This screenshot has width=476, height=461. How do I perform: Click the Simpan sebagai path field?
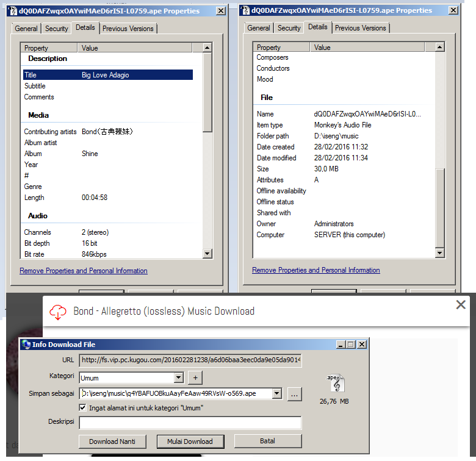click(x=176, y=394)
